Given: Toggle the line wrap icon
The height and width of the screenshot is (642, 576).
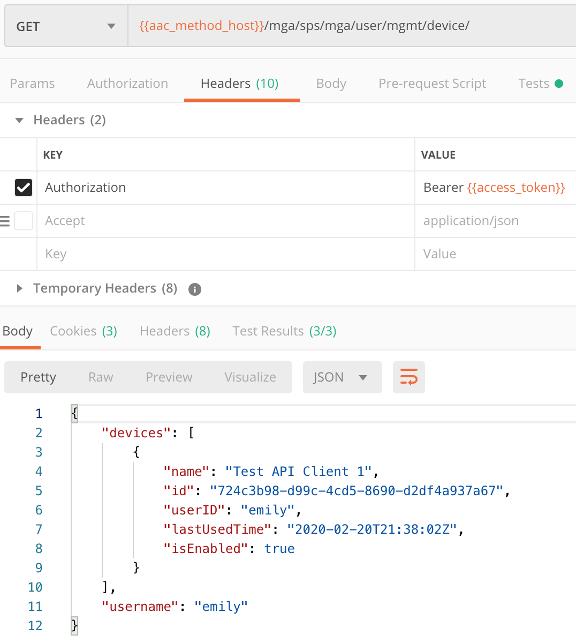Looking at the screenshot, I should click(409, 377).
